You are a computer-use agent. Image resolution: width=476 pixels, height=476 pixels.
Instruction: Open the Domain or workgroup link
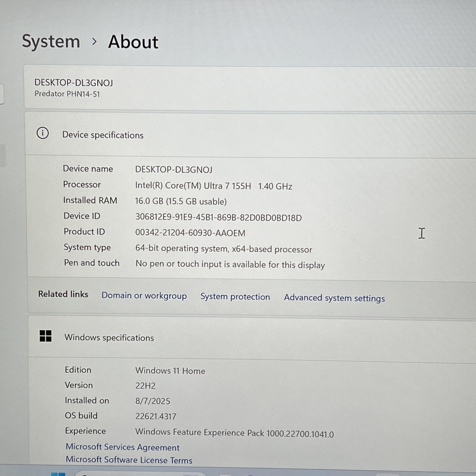pos(144,295)
